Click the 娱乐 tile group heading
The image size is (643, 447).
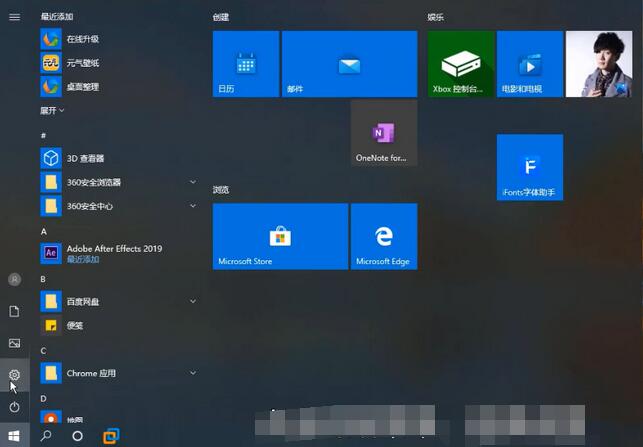click(x=436, y=17)
